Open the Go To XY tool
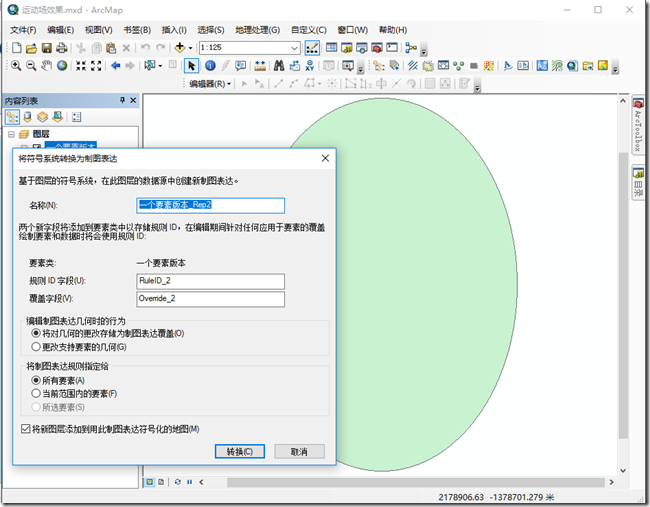Image resolution: width=650 pixels, height=507 pixels. coord(310,65)
